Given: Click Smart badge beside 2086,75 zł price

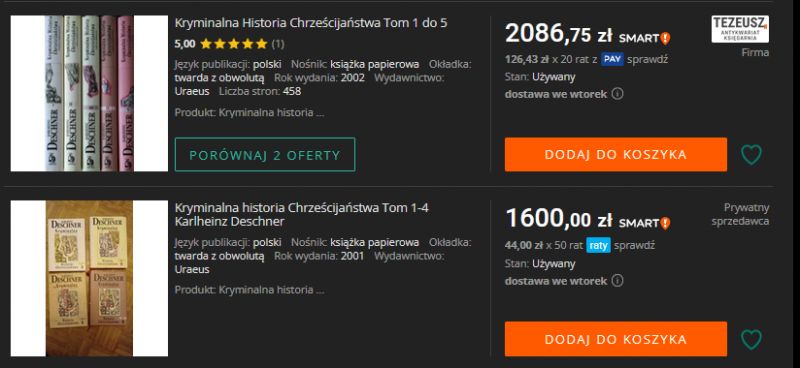Looking at the screenshot, I should click(644, 38).
